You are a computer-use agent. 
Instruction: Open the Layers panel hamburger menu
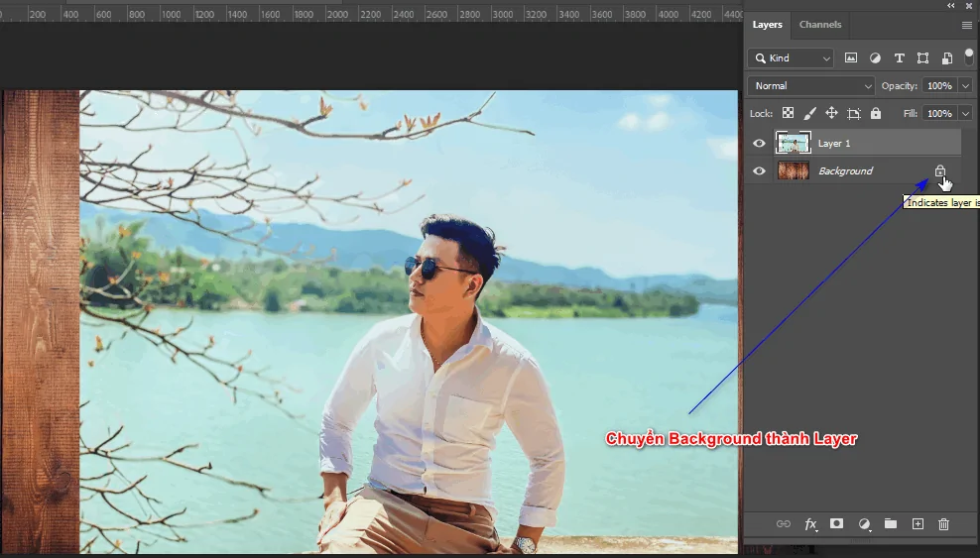coord(966,25)
